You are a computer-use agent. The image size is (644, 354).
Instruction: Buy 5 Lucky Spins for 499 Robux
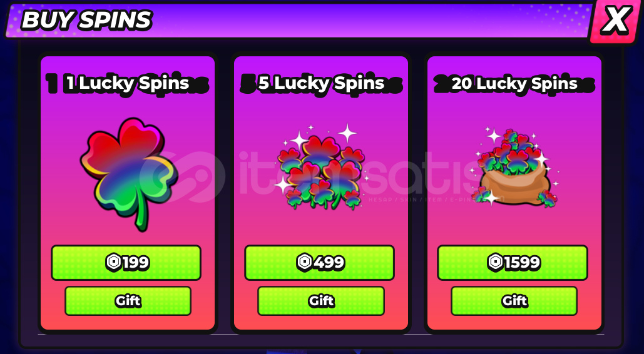click(320, 263)
